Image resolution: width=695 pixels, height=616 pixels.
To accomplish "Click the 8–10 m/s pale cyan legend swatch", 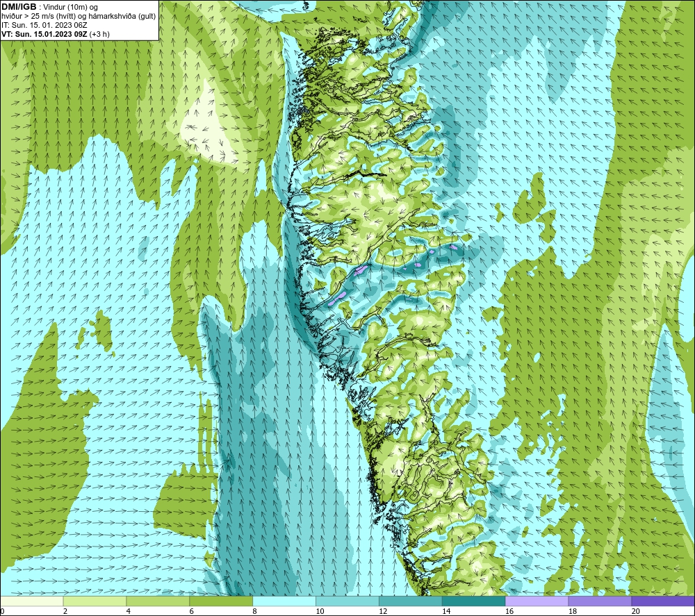I will pyautogui.click(x=284, y=601).
